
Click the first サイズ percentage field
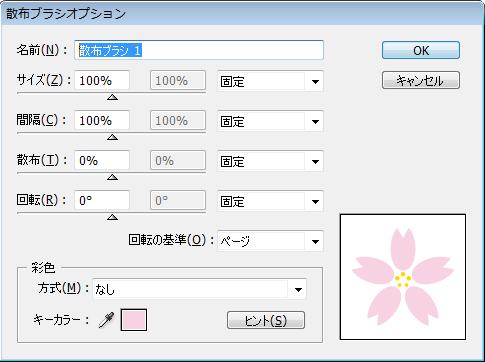pos(102,80)
